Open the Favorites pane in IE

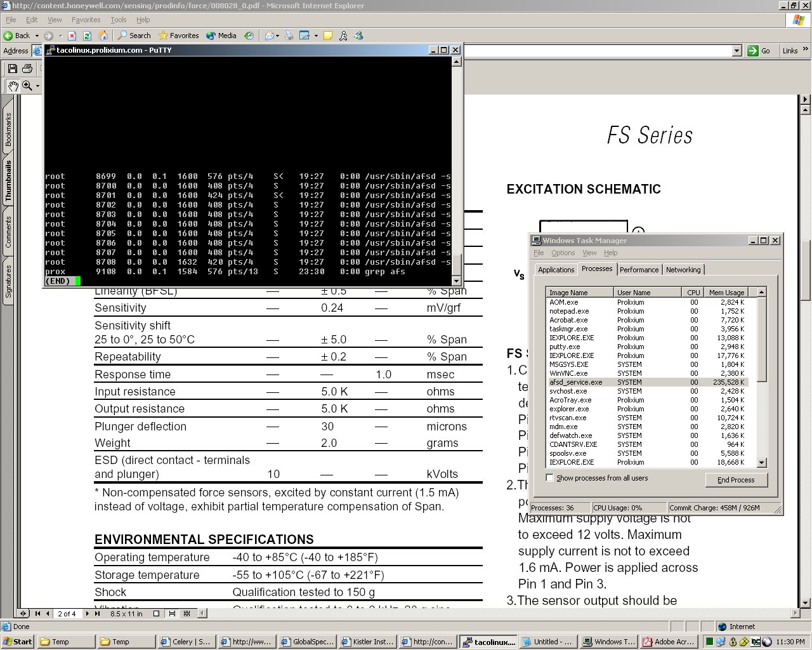tap(179, 36)
